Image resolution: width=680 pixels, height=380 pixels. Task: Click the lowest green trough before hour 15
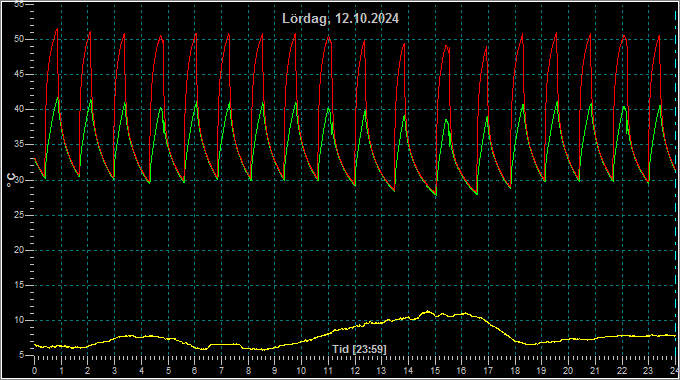436,195
